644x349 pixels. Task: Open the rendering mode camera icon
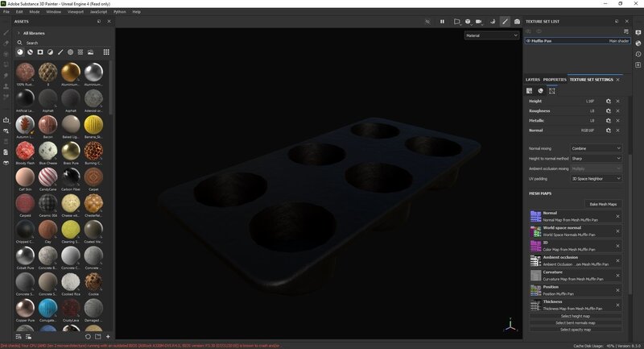[x=478, y=21]
